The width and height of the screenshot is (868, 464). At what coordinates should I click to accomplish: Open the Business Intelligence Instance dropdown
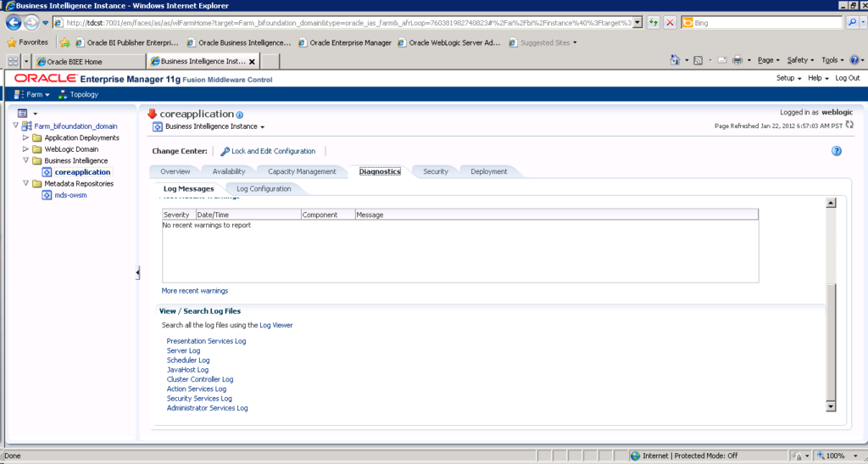point(214,126)
